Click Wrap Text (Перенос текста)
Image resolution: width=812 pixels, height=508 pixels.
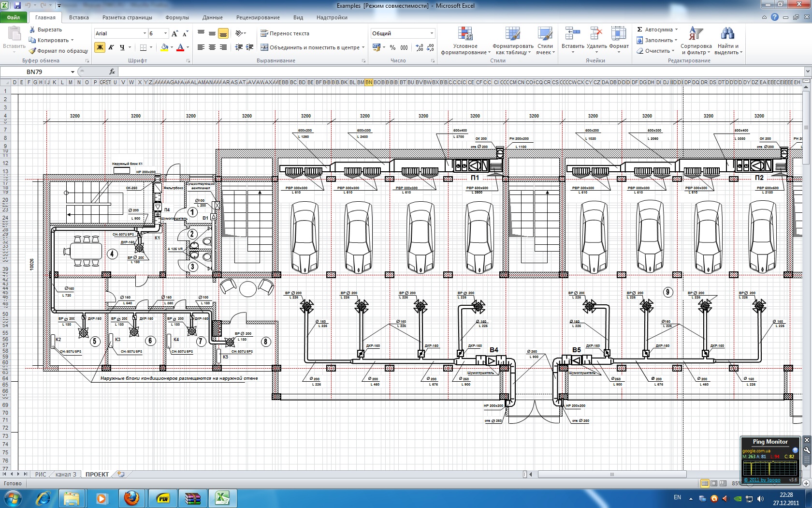(x=285, y=33)
